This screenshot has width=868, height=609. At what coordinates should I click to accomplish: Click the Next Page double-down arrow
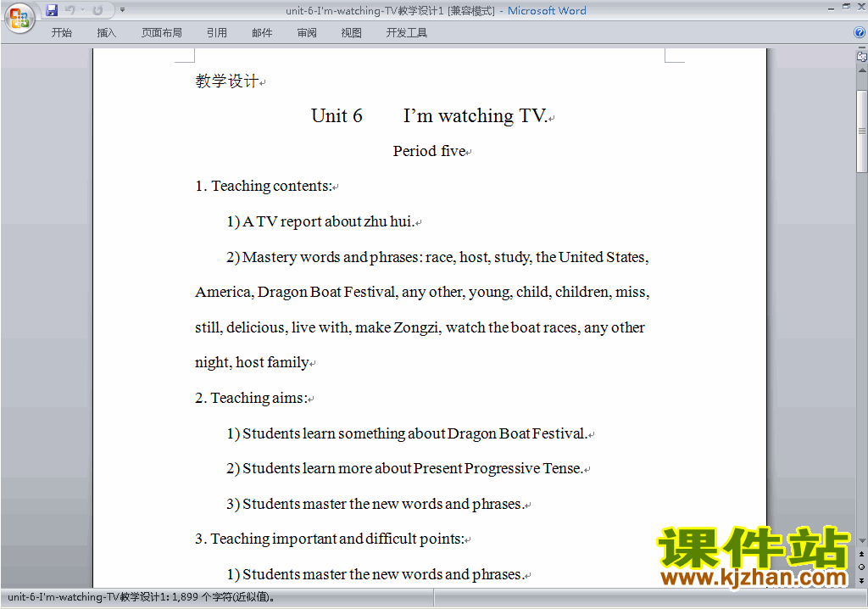pyautogui.click(x=861, y=580)
